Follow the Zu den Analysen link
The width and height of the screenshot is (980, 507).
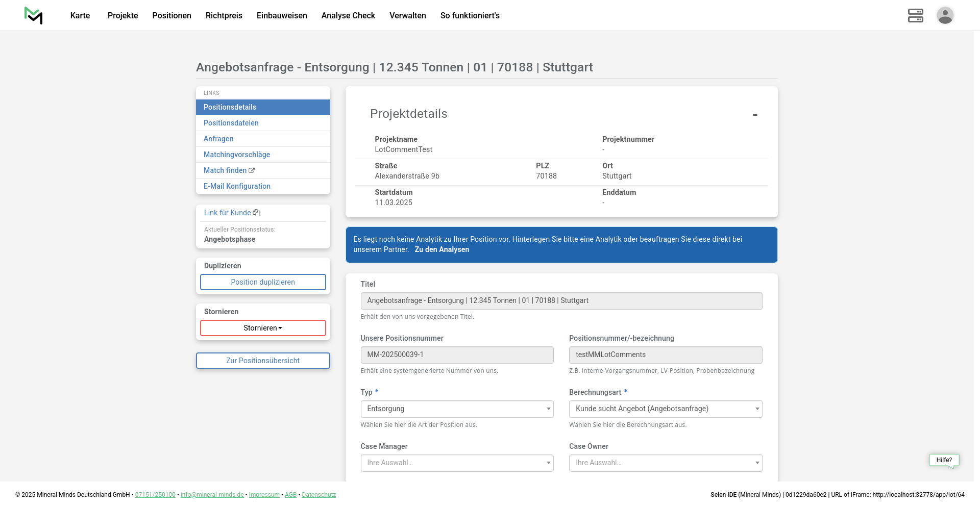click(x=442, y=249)
